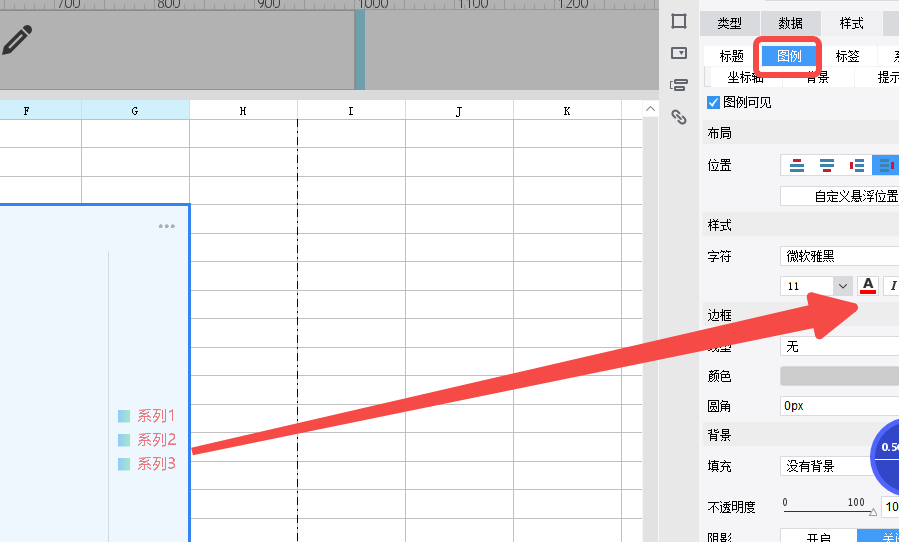Collapse the 样式 section header
The image size is (899, 542).
coord(801,225)
